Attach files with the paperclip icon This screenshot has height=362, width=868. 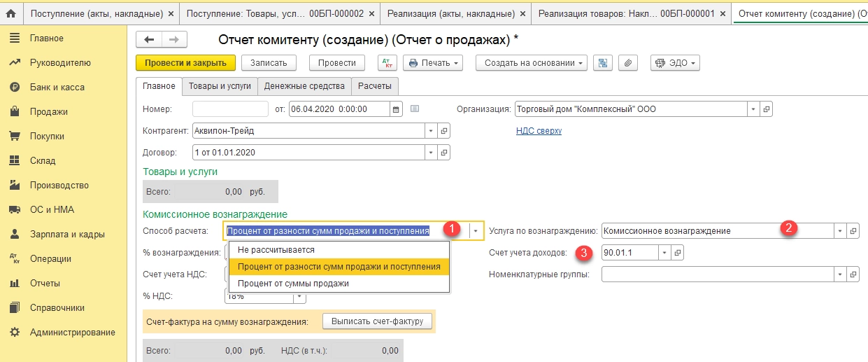click(627, 62)
